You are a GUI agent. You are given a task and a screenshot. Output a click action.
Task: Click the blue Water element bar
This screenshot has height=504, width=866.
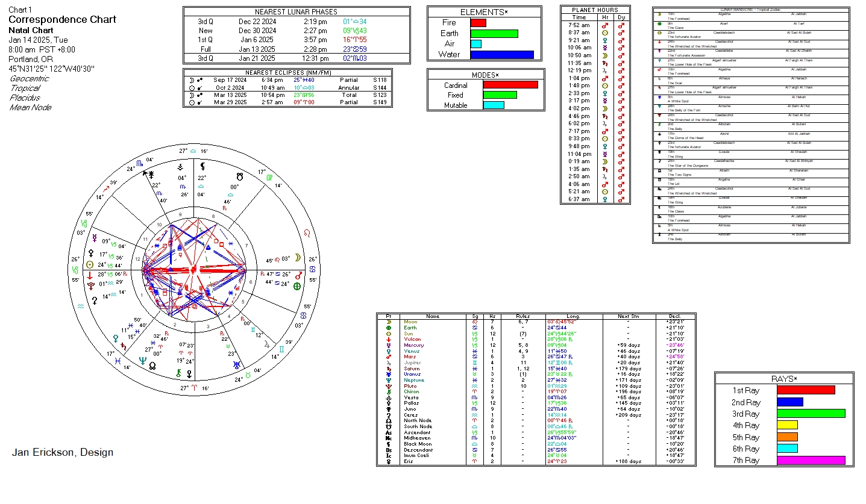tap(502, 55)
